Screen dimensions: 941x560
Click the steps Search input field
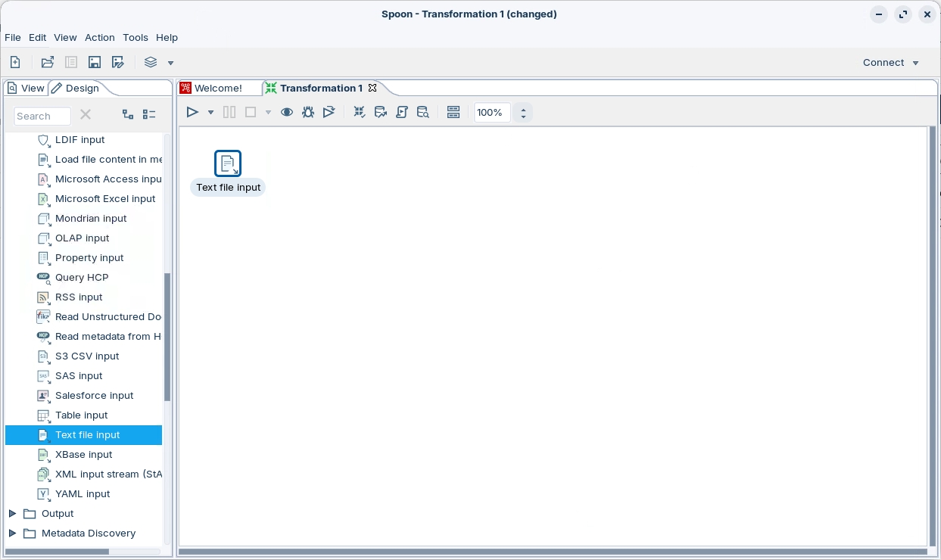[x=42, y=116]
